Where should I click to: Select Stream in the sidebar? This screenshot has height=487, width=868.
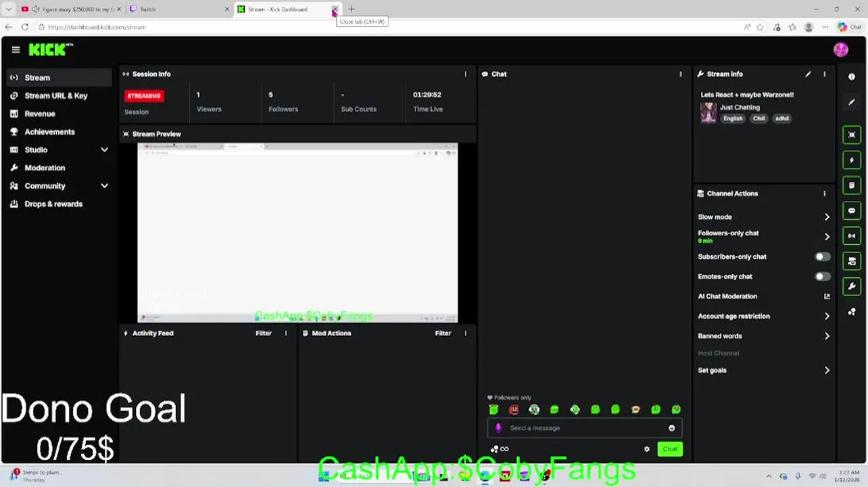click(x=59, y=78)
